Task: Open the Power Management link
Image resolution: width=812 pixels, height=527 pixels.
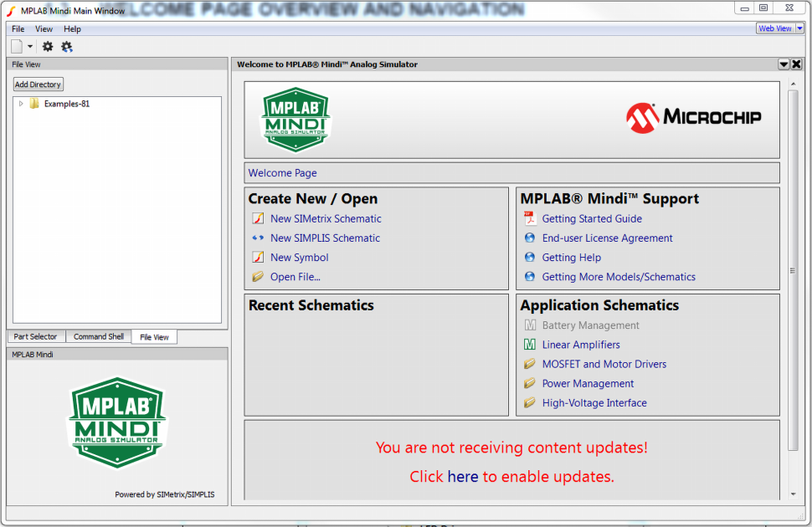Action: coord(588,384)
